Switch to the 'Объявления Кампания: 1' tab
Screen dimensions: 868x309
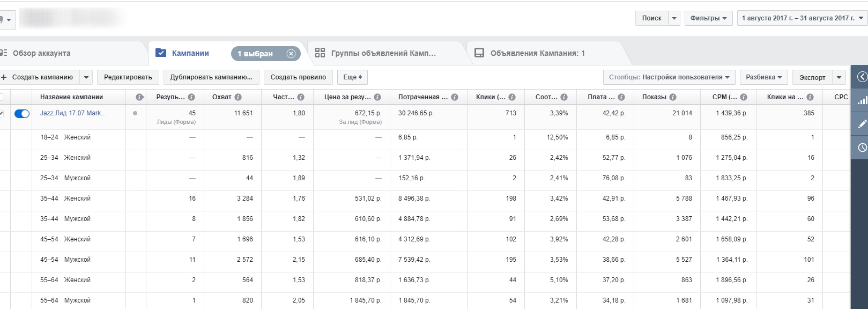pyautogui.click(x=538, y=53)
